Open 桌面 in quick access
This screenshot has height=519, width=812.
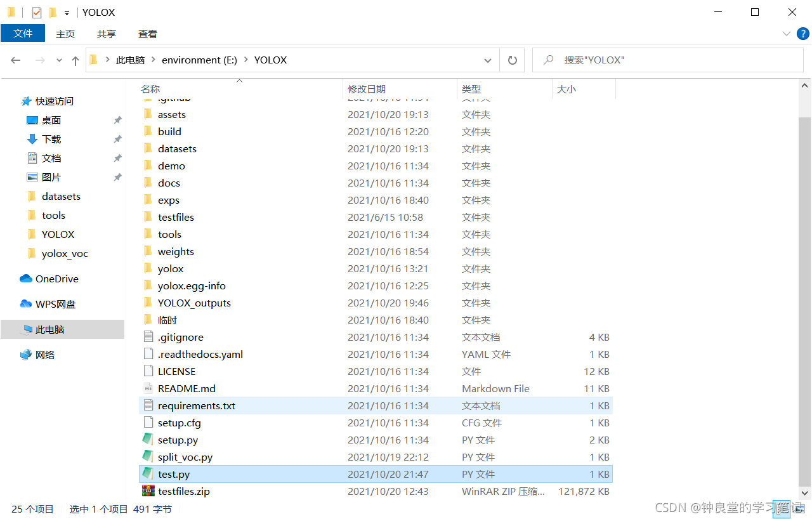point(44,120)
